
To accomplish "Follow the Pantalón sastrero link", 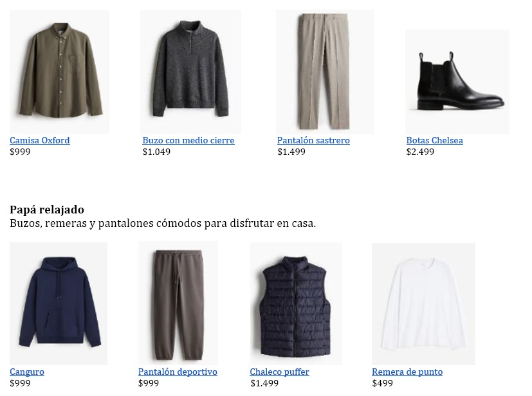I will [x=313, y=140].
